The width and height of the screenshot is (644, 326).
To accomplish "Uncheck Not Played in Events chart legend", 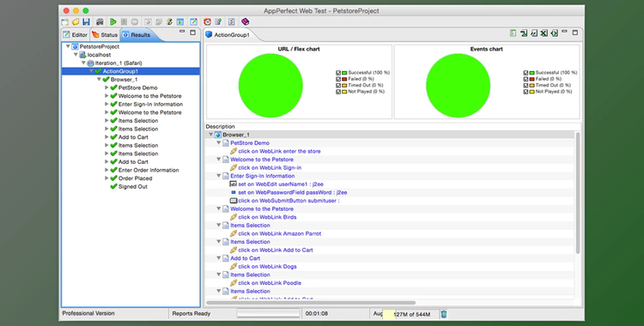I will tap(526, 92).
